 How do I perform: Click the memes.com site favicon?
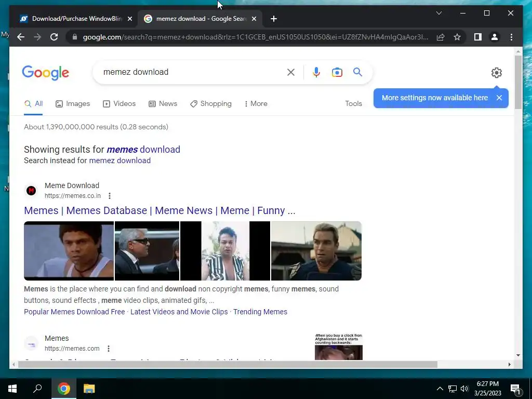click(x=31, y=344)
